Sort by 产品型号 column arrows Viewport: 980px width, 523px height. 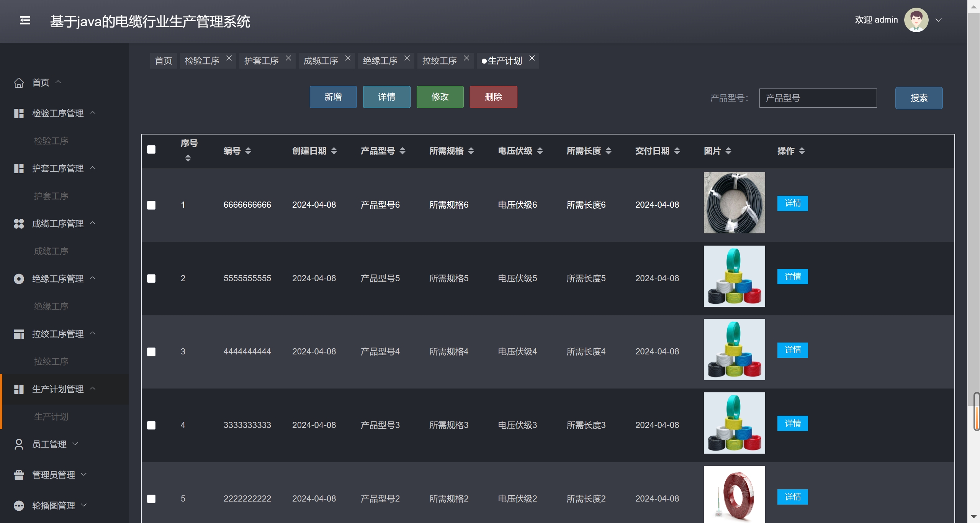click(x=402, y=151)
